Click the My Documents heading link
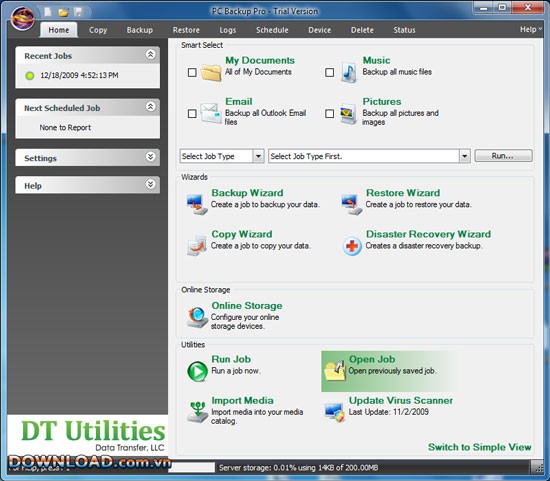Image resolution: width=550 pixels, height=481 pixels. 260,60
